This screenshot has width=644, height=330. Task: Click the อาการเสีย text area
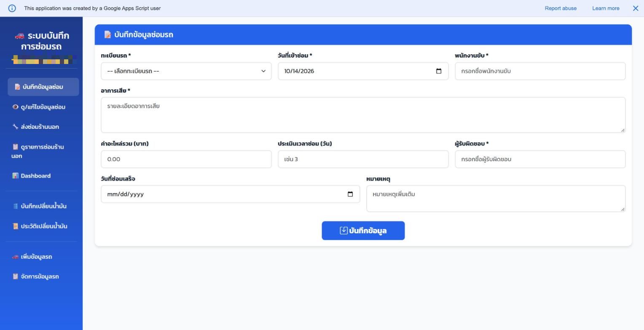363,115
